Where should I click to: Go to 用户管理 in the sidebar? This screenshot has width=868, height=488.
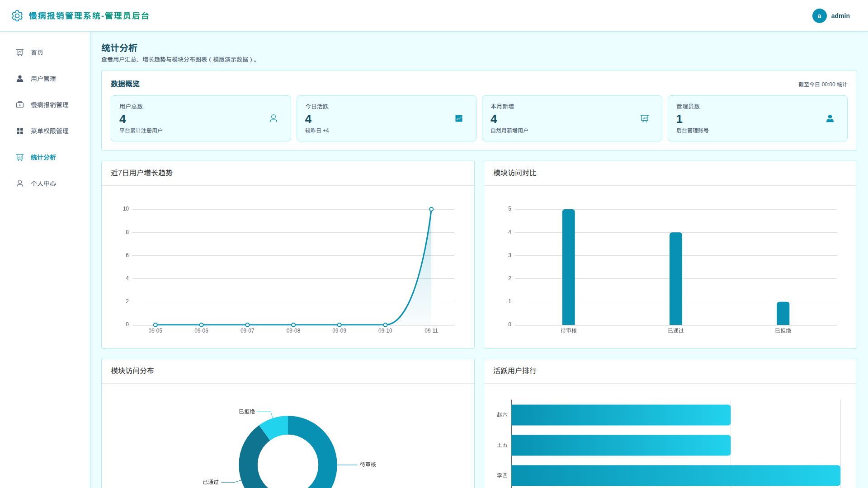[45, 79]
